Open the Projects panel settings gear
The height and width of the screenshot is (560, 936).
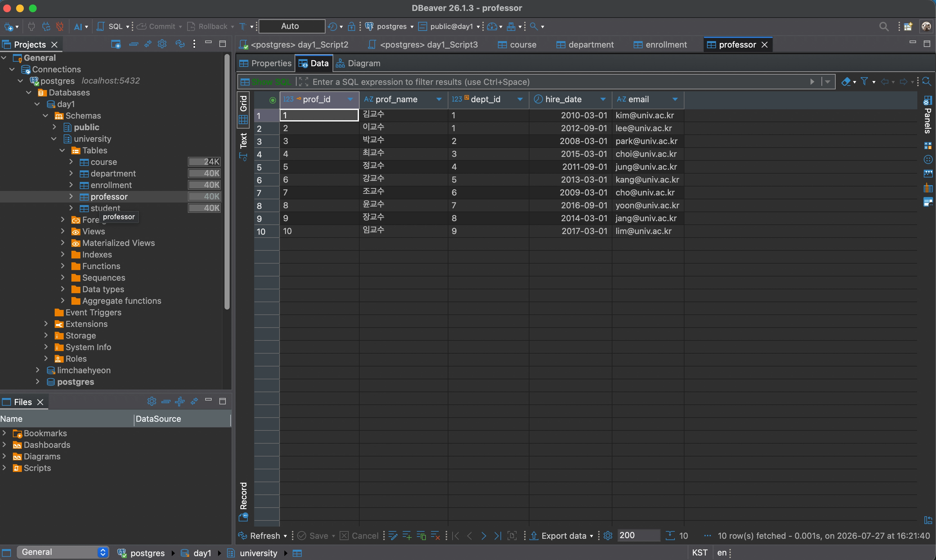coord(162,44)
